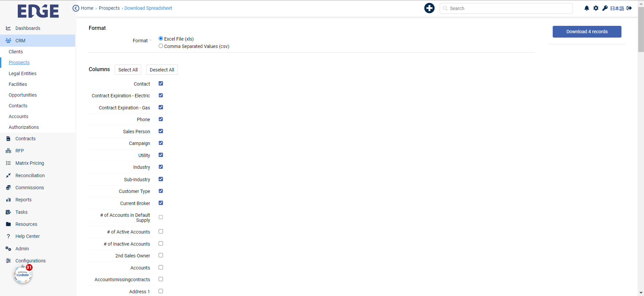Screen dimensions: 644x296
Task: Select Comma Separated Values (csv) format
Action: coord(161,46)
